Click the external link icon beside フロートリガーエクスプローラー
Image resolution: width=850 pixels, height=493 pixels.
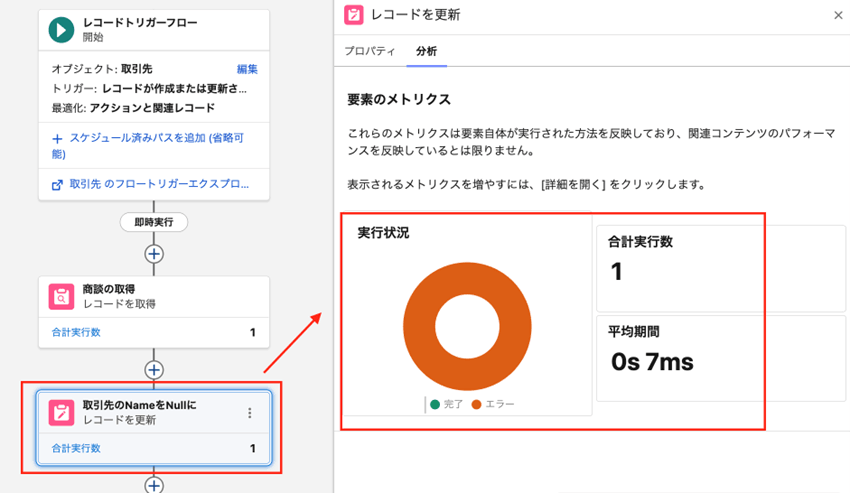(57, 185)
